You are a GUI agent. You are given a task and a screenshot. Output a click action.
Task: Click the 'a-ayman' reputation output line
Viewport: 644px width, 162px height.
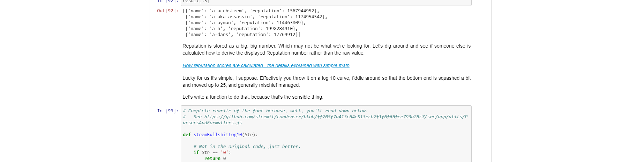[x=245, y=23]
